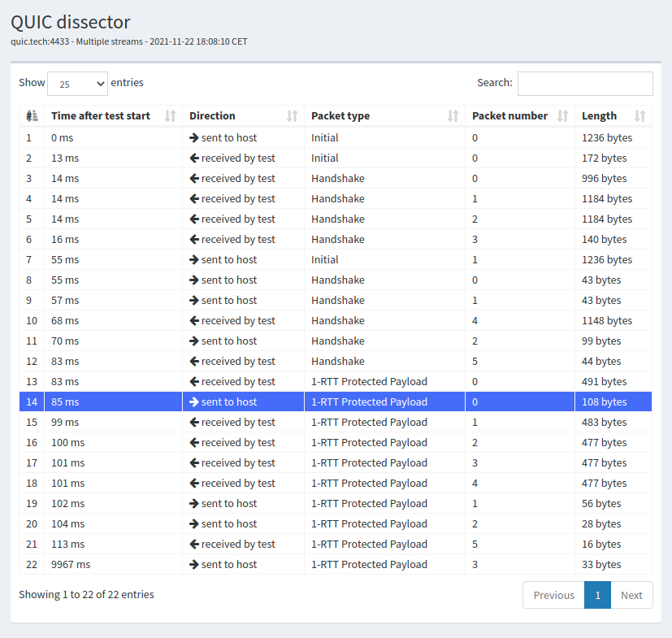Click the 100 ms time cell

pos(113,442)
